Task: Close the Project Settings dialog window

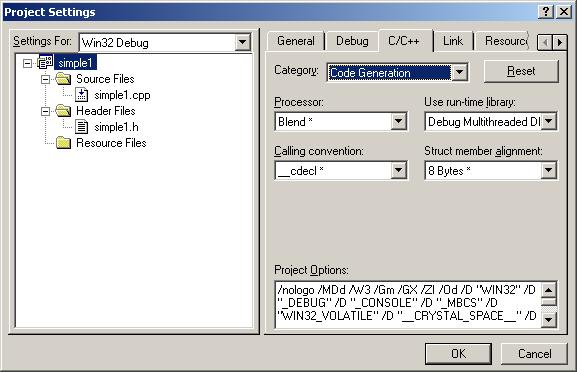Action: (564, 12)
